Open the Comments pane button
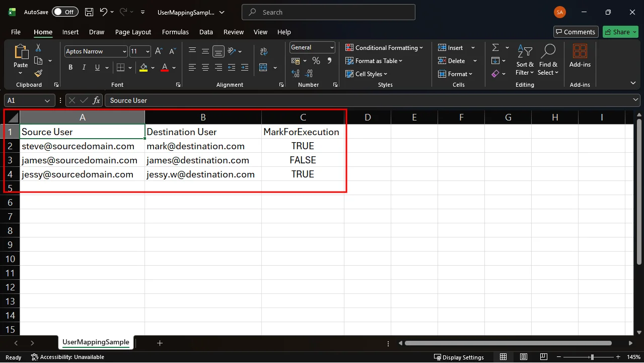 click(x=576, y=32)
